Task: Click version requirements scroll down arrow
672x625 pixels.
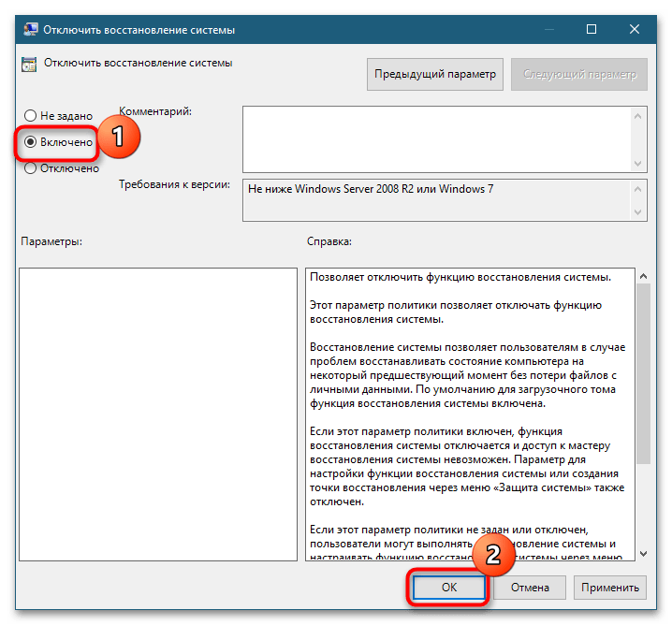Action: [637, 212]
